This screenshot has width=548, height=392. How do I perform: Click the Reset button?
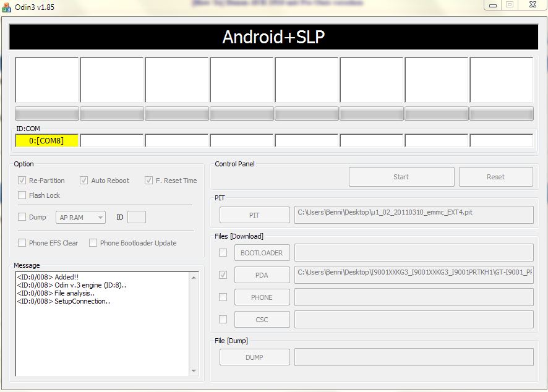(x=495, y=177)
